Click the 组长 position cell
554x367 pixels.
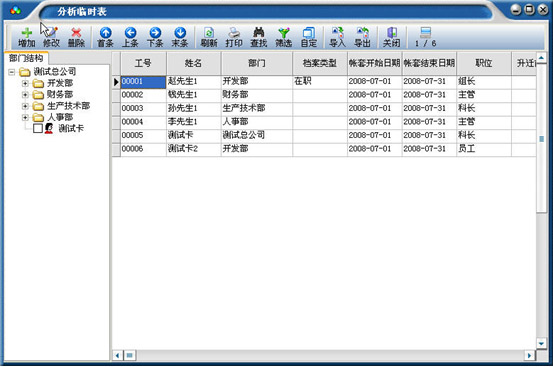484,82
